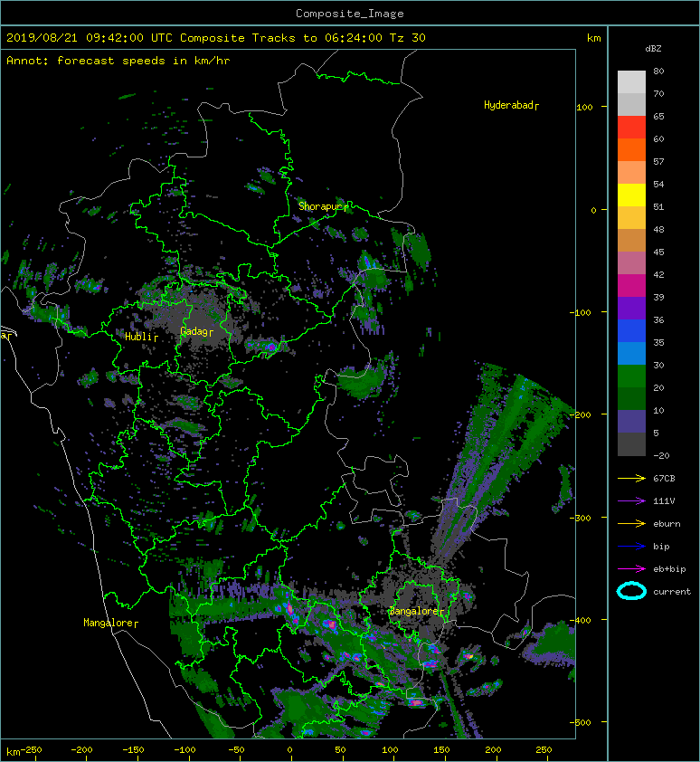The image size is (700, 762).
Task: Click the 54 value on dBZ scale
Action: [x=658, y=185]
